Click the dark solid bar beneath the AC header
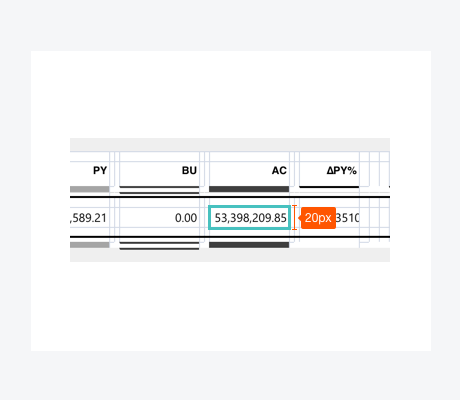 click(x=249, y=189)
